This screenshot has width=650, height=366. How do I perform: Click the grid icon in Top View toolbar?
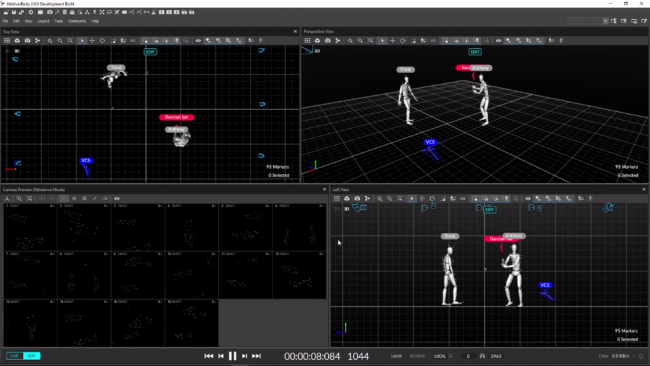click(7, 41)
